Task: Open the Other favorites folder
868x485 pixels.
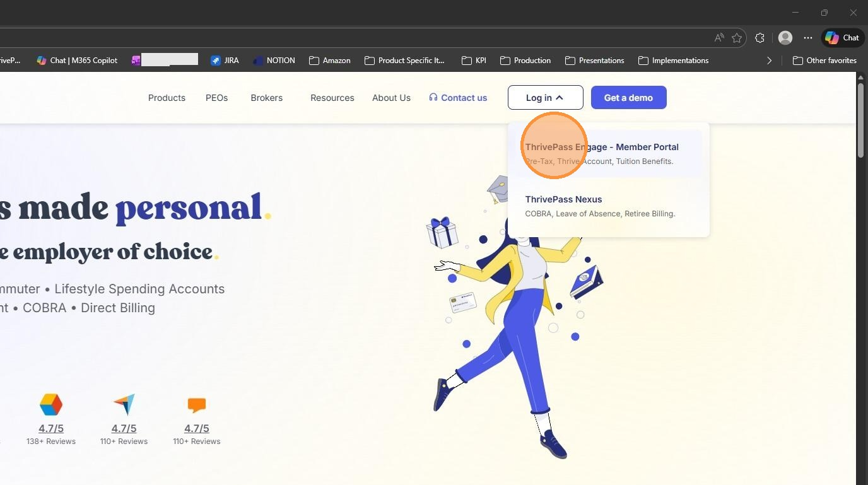Action: tap(824, 61)
